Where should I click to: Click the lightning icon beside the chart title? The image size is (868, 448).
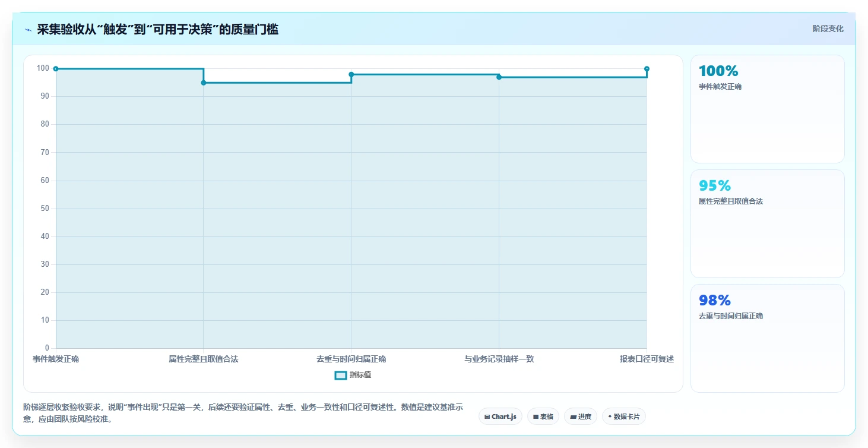[28, 30]
